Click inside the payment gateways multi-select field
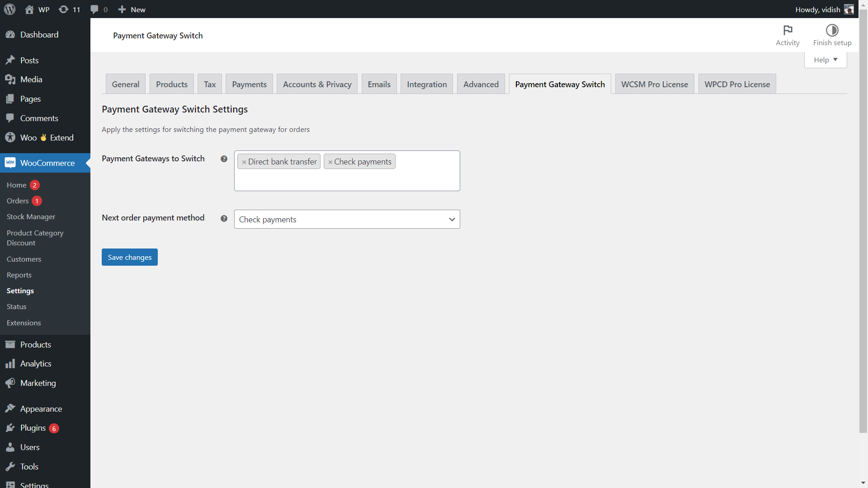The height and width of the screenshot is (488, 868). pyautogui.click(x=347, y=181)
